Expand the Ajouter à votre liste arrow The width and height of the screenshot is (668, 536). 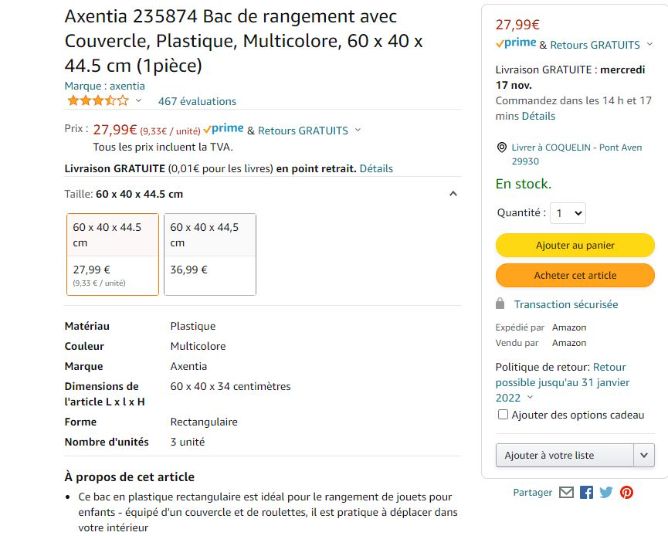pyautogui.click(x=644, y=455)
